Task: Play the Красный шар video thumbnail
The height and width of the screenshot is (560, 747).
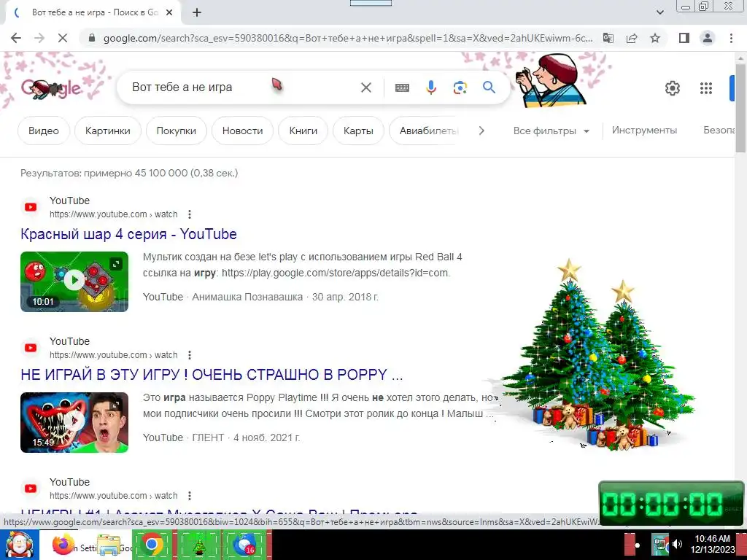Action: (74, 281)
